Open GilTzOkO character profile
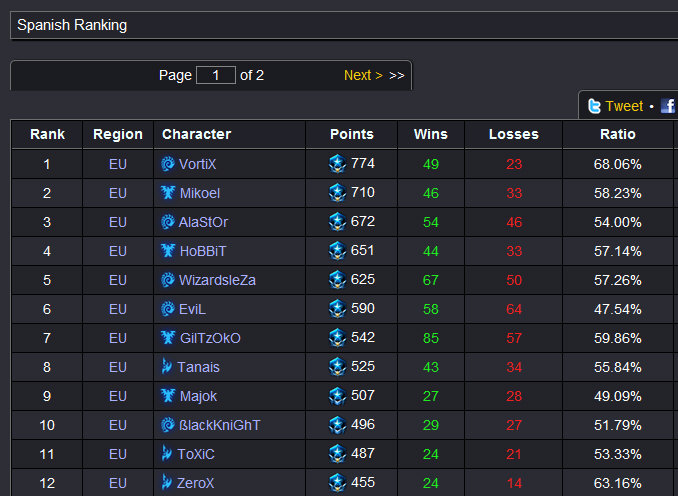This screenshot has height=496, width=678. [x=210, y=338]
